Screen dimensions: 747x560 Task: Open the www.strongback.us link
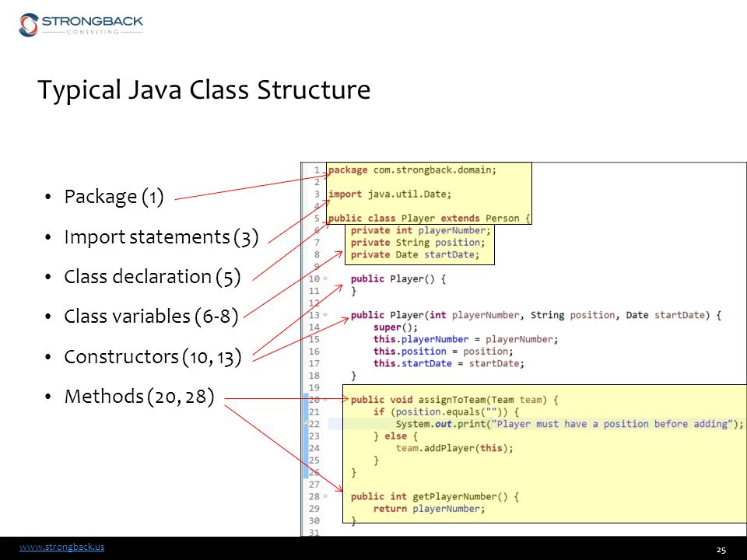61,547
